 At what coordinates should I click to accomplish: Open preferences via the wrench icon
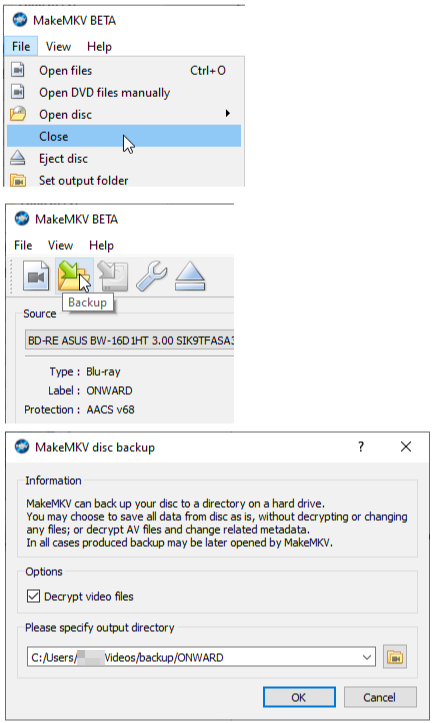coord(151,276)
